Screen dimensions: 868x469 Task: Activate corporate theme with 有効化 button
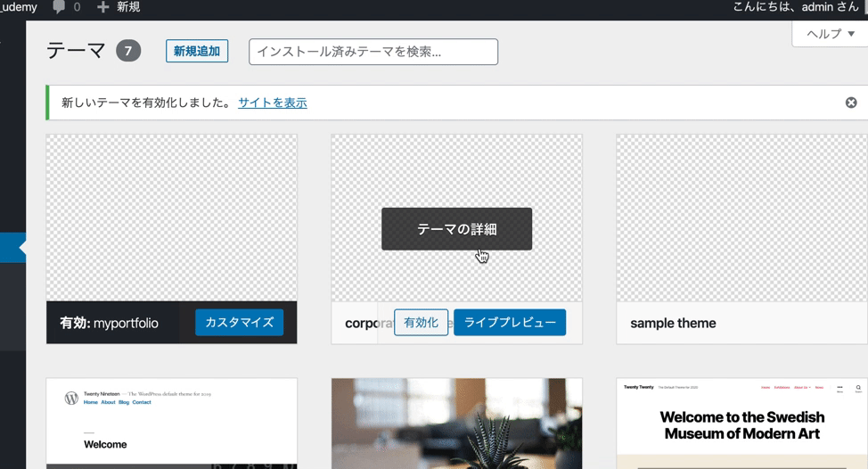pyautogui.click(x=421, y=322)
